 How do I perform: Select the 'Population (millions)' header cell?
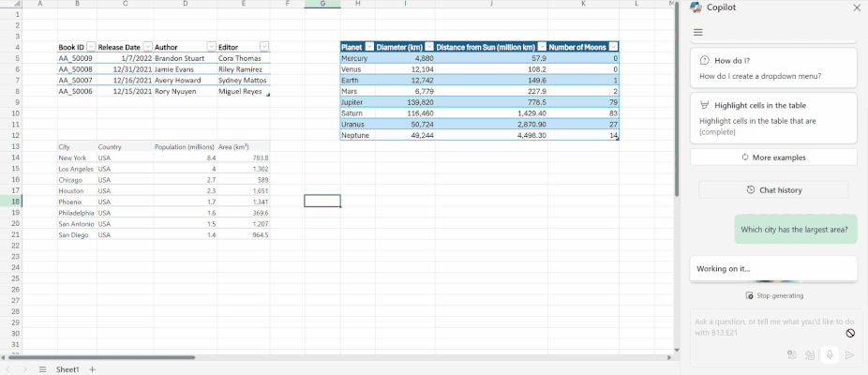click(x=185, y=147)
